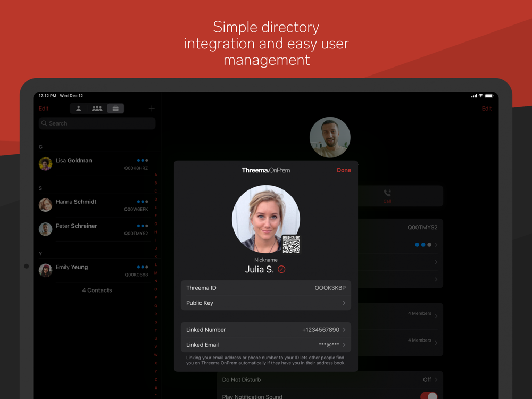Click Edit in the top right corner
This screenshot has width=532, height=399.
click(x=487, y=109)
